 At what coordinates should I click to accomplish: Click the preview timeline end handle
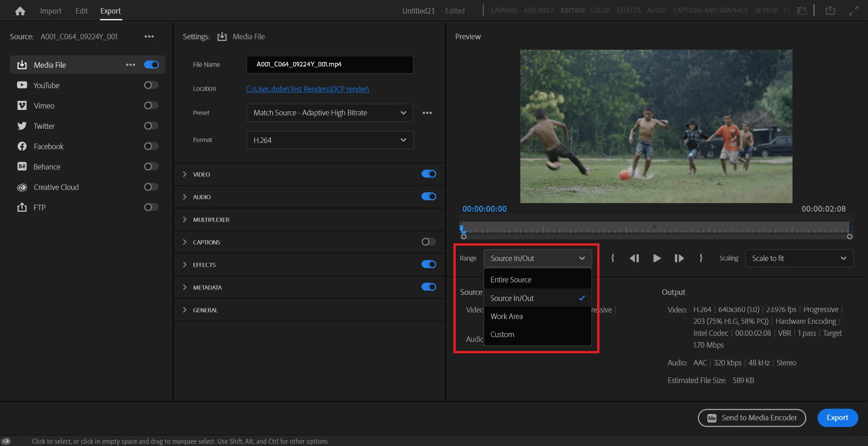click(x=849, y=237)
